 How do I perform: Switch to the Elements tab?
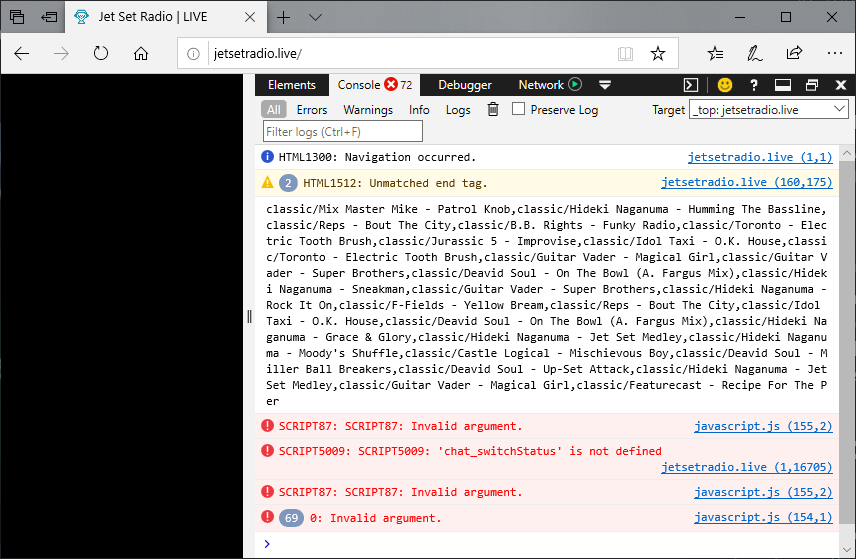[292, 85]
